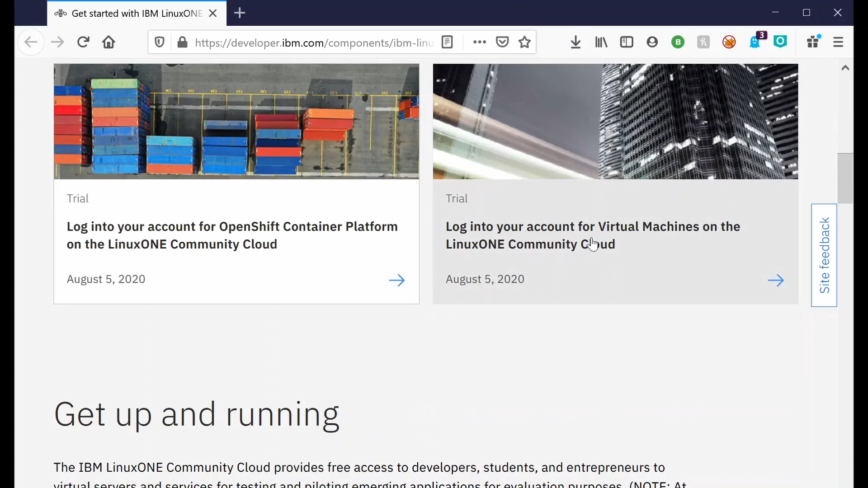The height and width of the screenshot is (488, 868).
Task: Open the downloads panel
Action: pos(576,42)
